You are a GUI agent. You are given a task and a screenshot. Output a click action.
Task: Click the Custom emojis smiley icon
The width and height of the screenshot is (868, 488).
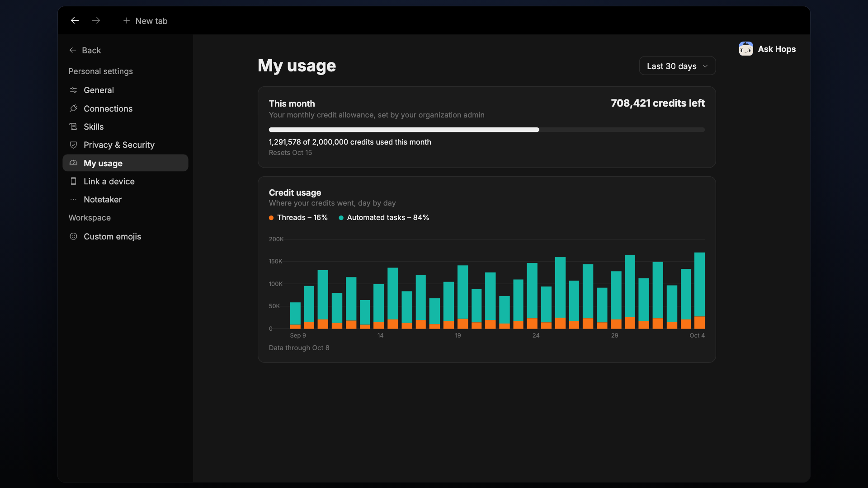(x=73, y=236)
